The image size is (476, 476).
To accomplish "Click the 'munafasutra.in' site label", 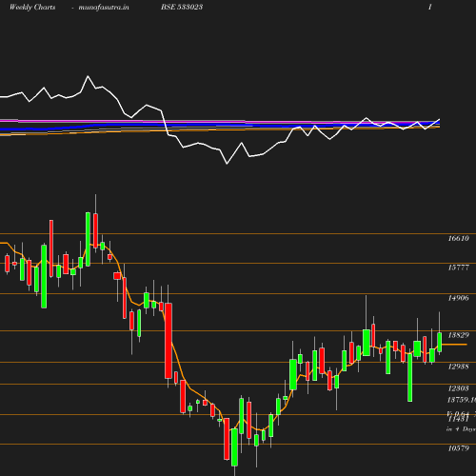I will tap(104, 7).
